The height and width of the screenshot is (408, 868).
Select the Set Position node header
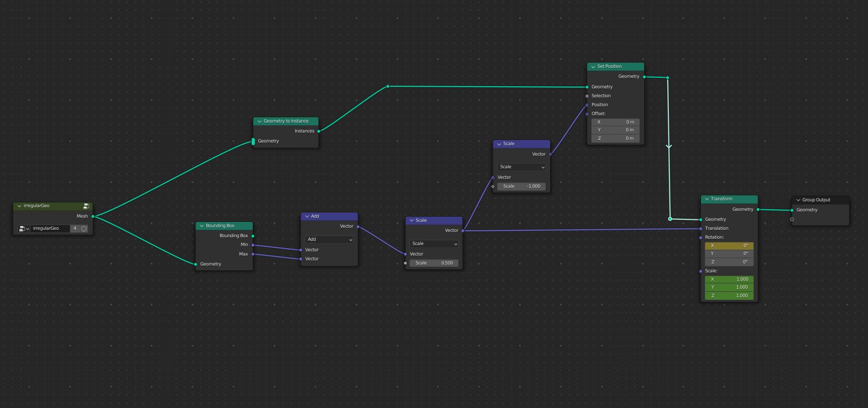click(x=615, y=67)
